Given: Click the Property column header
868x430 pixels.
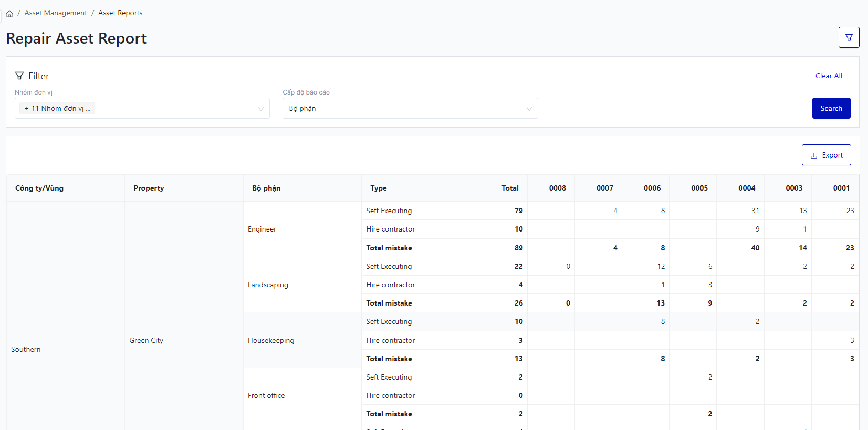Looking at the screenshot, I should [x=149, y=188].
